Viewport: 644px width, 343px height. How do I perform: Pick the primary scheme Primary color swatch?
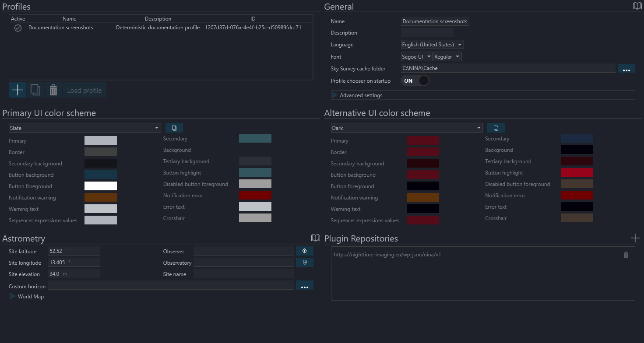coord(101,140)
